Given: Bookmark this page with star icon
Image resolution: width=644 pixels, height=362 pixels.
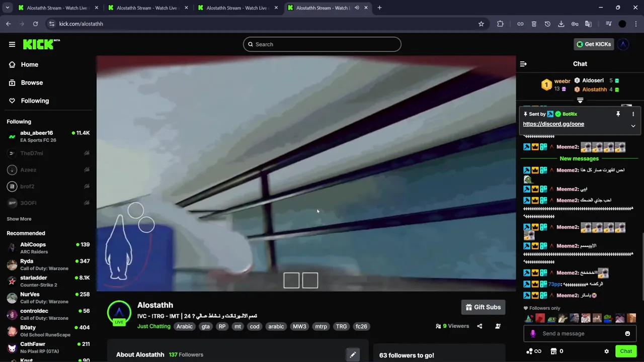Looking at the screenshot, I should [481, 24].
